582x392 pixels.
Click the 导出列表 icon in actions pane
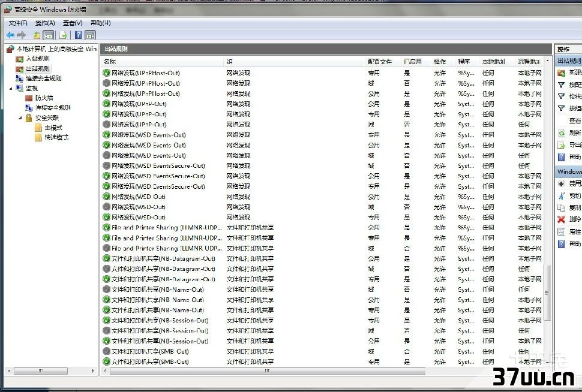561,144
